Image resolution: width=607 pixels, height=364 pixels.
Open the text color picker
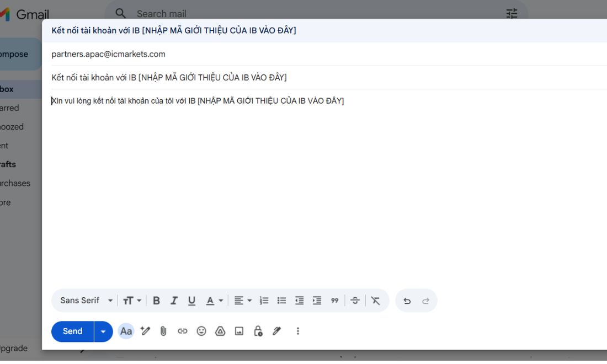point(214,301)
